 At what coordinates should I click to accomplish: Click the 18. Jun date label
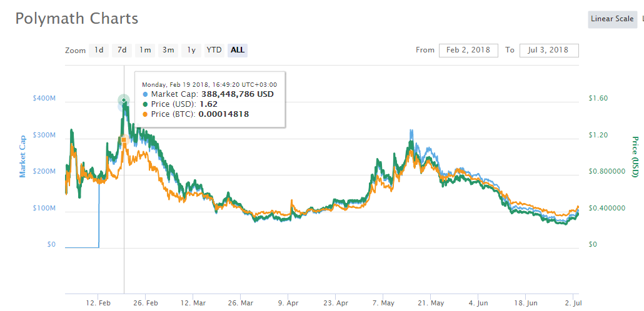tap(525, 304)
